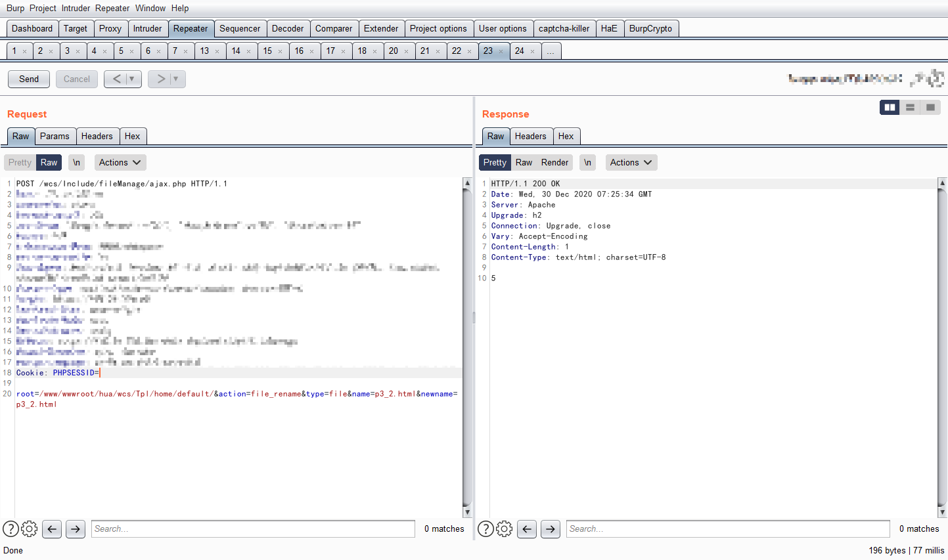
Task: Select Render view in Response editor
Action: [555, 162]
